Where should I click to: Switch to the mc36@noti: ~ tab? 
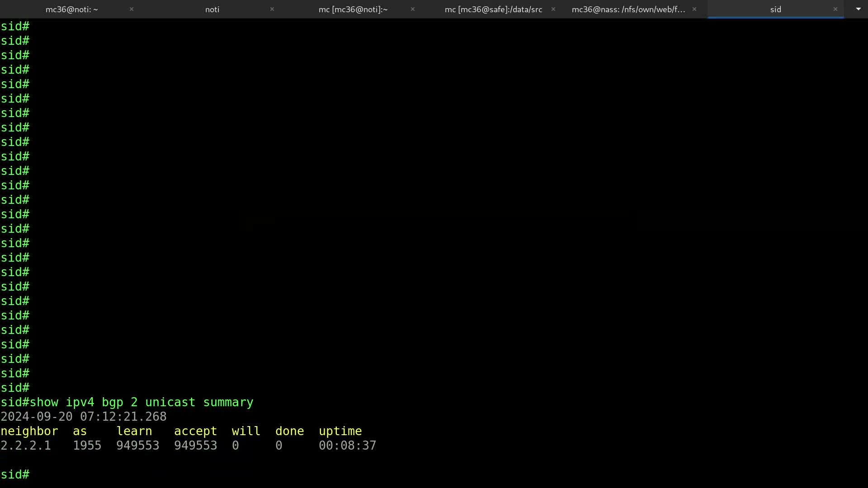[71, 9]
